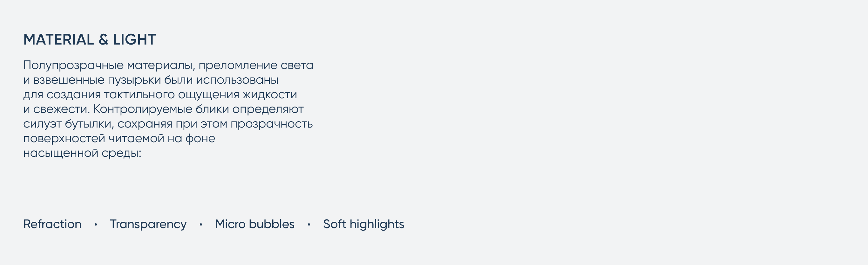Click the dot before Soft highlights
This screenshot has width=868, height=265.
[x=309, y=225]
